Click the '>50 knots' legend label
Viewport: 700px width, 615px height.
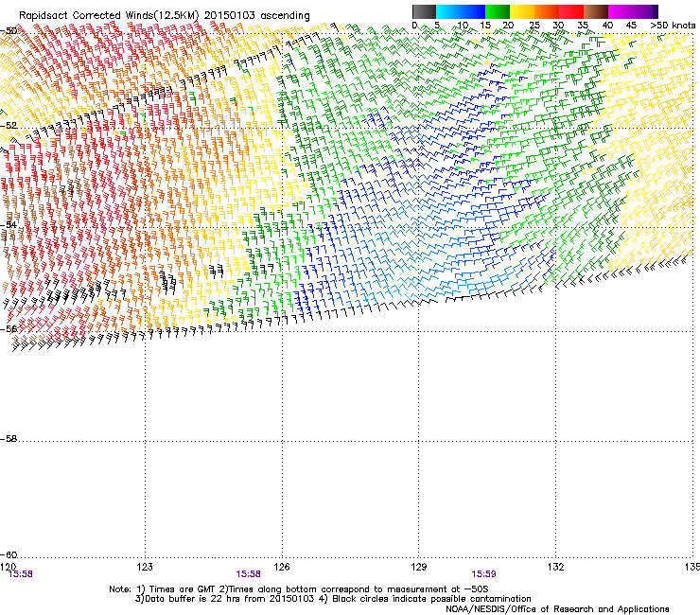673,26
